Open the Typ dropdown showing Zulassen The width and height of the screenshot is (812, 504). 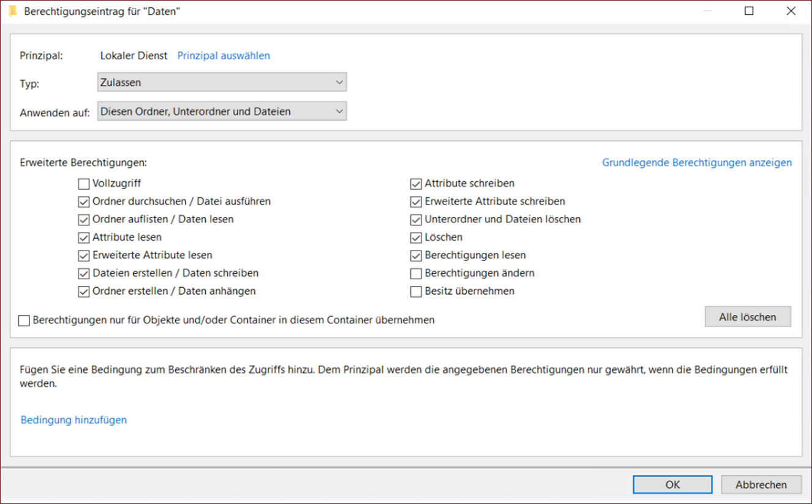pyautogui.click(x=222, y=82)
